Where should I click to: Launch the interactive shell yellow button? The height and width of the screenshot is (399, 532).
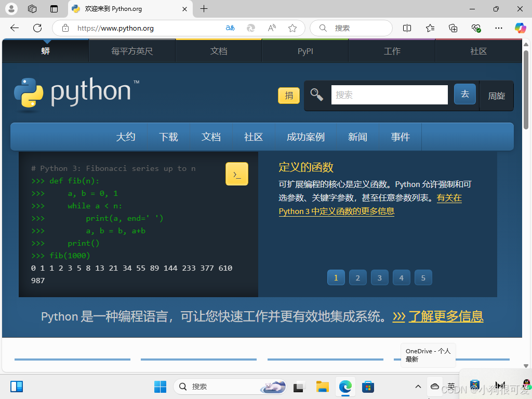coord(237,174)
